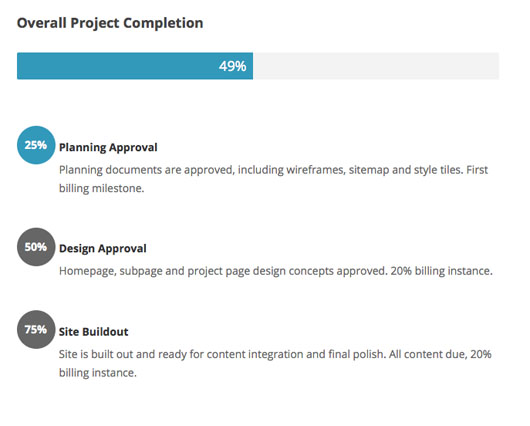
Task: Click the Site Buildout description first line
Action: click(x=275, y=354)
